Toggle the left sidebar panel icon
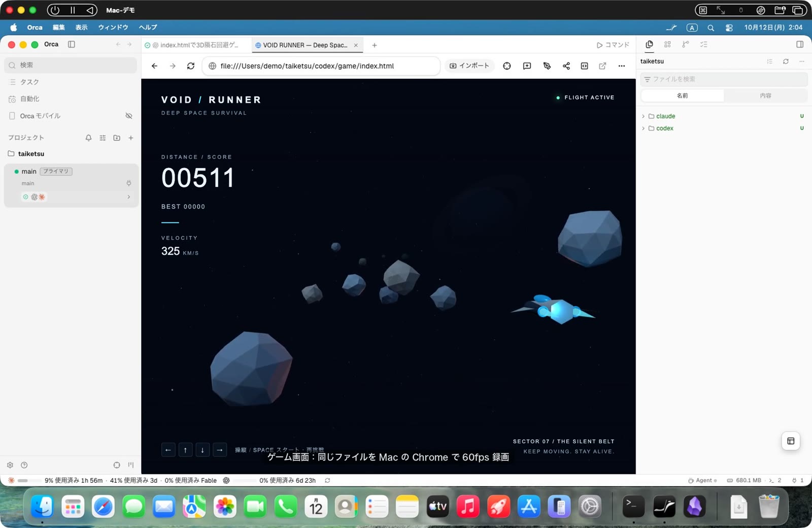 click(x=72, y=44)
